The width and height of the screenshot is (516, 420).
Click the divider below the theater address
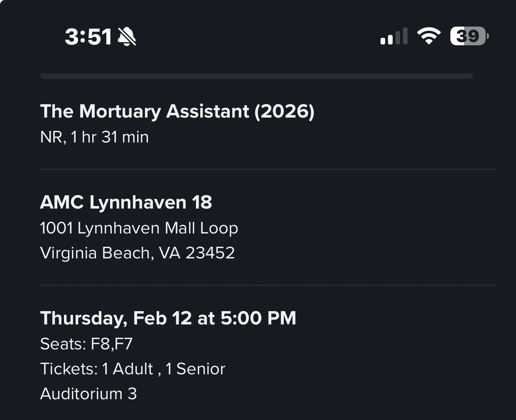(x=268, y=285)
